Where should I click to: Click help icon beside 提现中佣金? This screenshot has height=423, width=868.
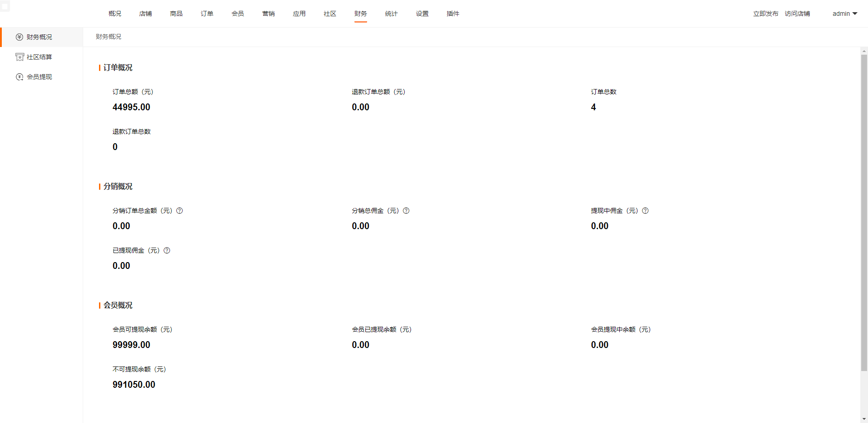pos(645,211)
